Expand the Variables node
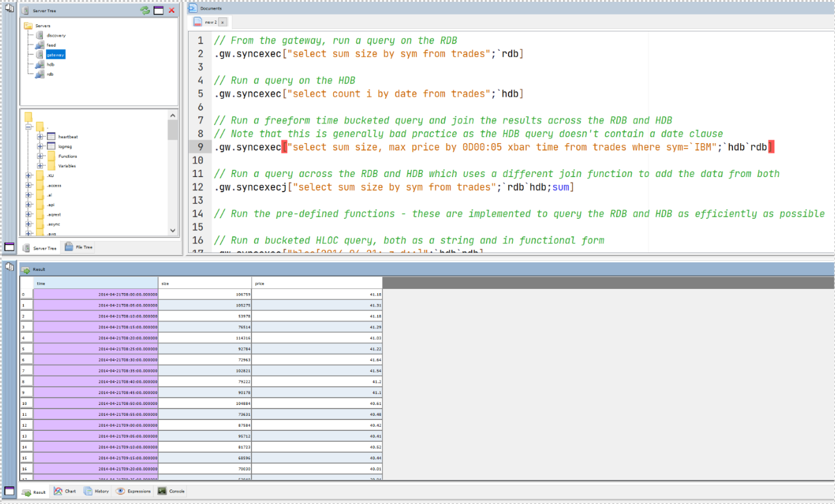The image size is (835, 504). point(40,166)
